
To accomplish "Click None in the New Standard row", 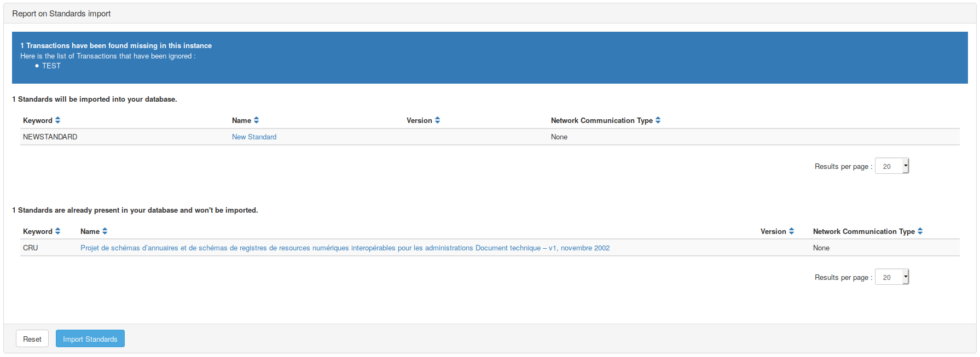I will [x=559, y=137].
